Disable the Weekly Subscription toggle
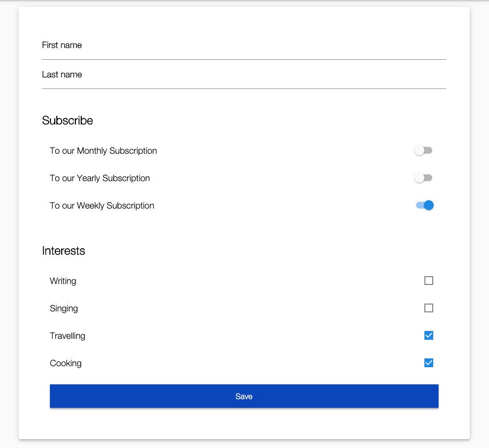The image size is (489, 448). click(425, 205)
